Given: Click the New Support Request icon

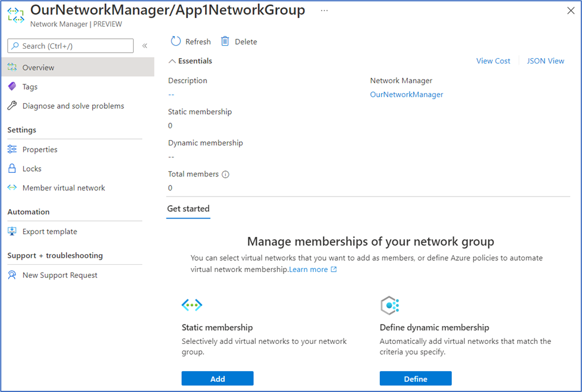Looking at the screenshot, I should pyautogui.click(x=12, y=275).
